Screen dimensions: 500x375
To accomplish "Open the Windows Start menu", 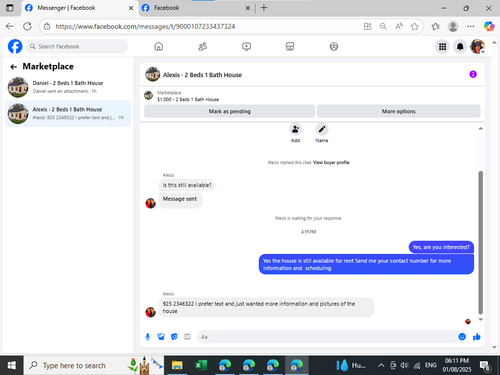I will click(x=11, y=365).
